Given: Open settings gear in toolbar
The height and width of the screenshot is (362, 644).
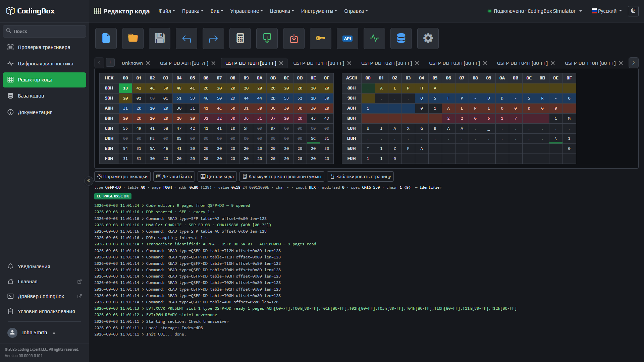Looking at the screenshot, I should point(428,39).
